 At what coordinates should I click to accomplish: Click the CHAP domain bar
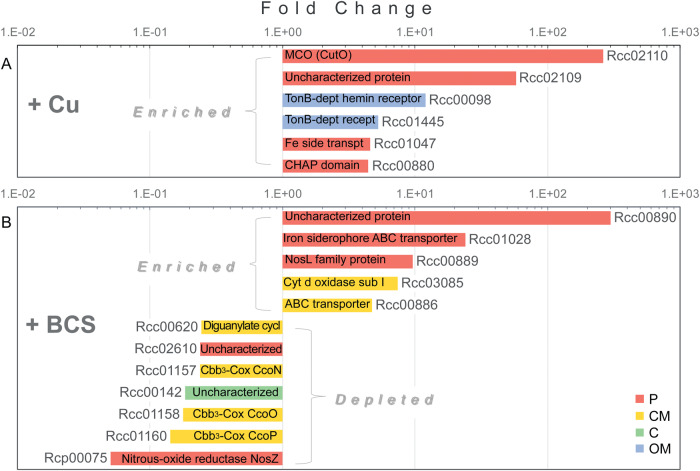(325, 166)
